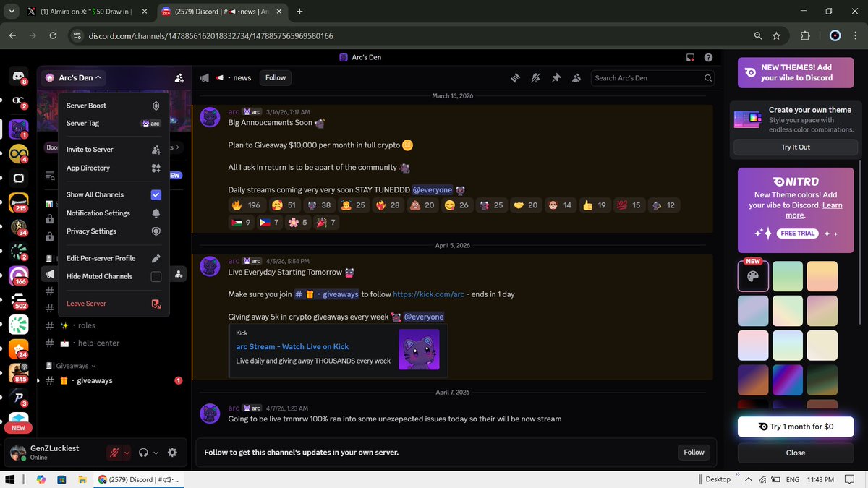Click the party popper reaction with 7

pos(325,223)
